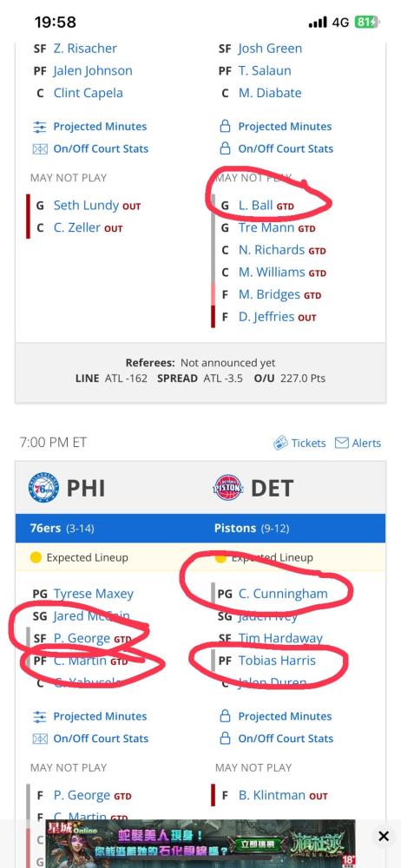Open the Alerts envelope icon

[x=342, y=443]
